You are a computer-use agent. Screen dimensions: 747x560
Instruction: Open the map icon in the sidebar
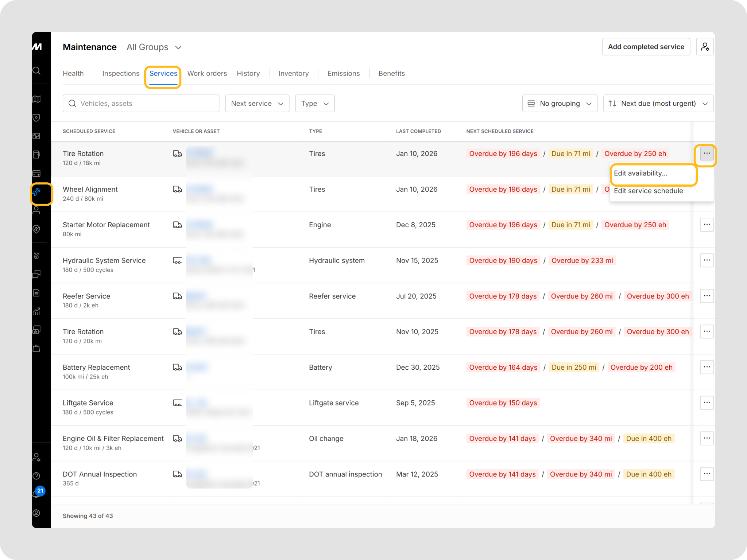tap(36, 99)
